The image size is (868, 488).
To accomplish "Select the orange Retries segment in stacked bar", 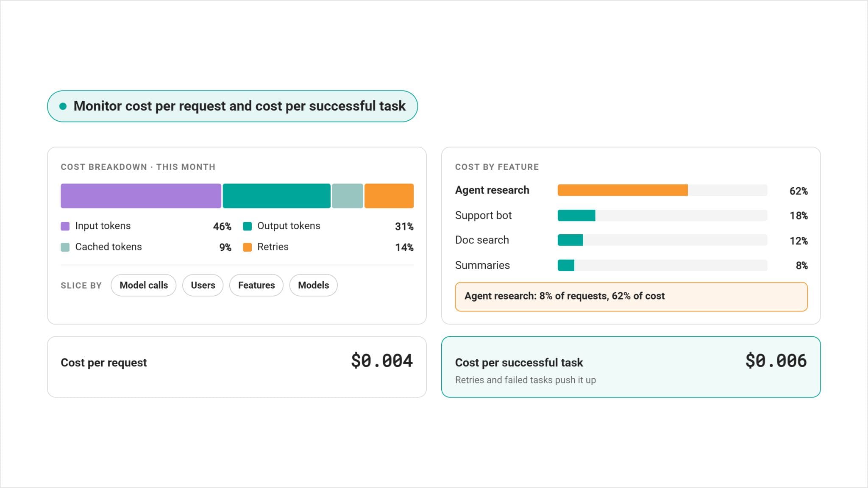I will [x=389, y=196].
